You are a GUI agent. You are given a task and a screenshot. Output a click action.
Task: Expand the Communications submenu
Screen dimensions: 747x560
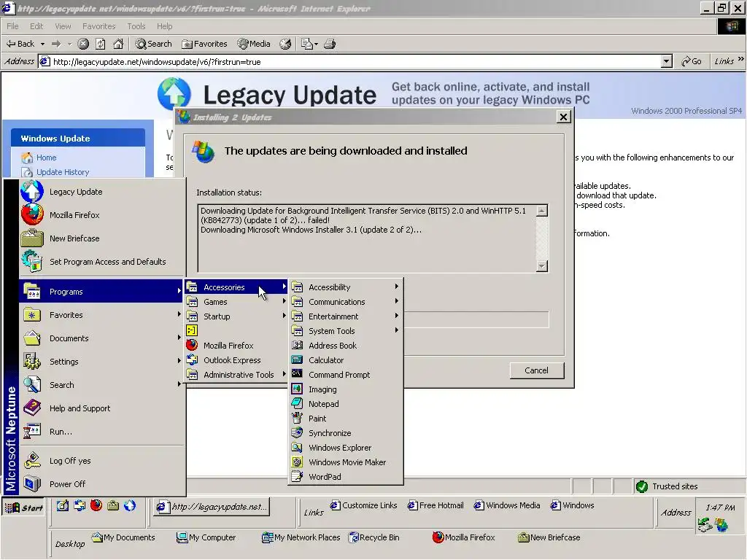(x=346, y=302)
